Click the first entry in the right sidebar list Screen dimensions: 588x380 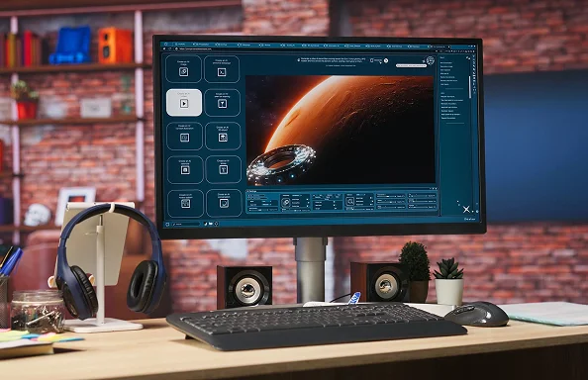click(445, 63)
